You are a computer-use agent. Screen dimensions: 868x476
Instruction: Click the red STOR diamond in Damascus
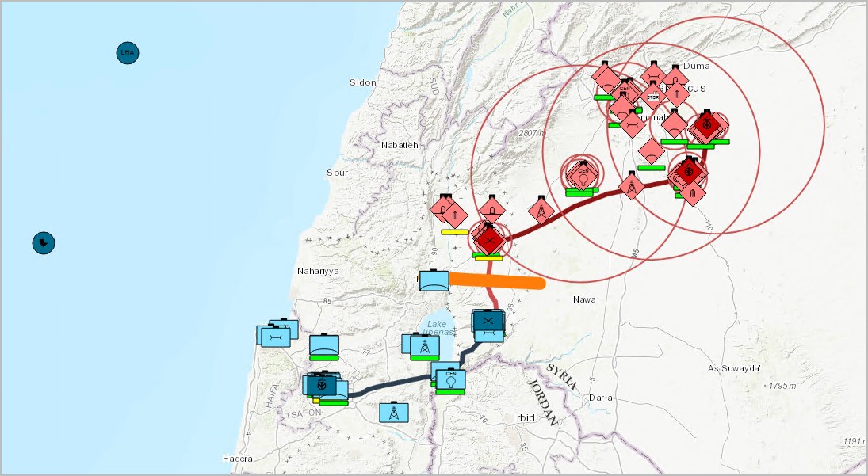653,97
